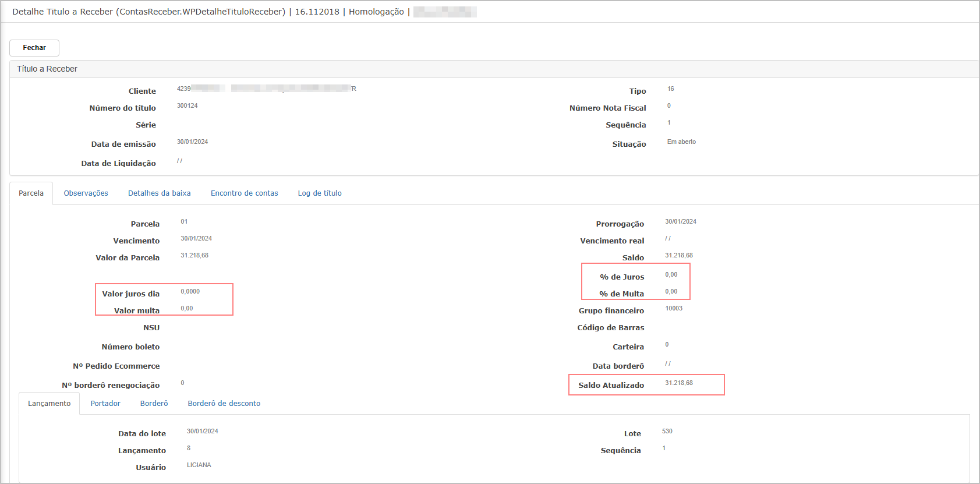Click the Cliente code 4239

pyautogui.click(x=183, y=89)
